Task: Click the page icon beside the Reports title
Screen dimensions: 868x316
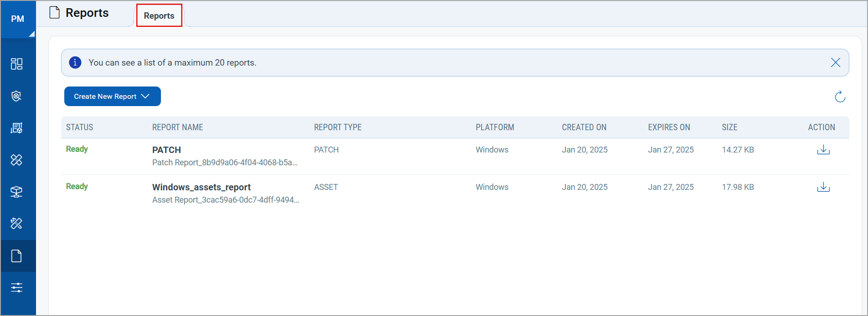Action: (x=55, y=12)
